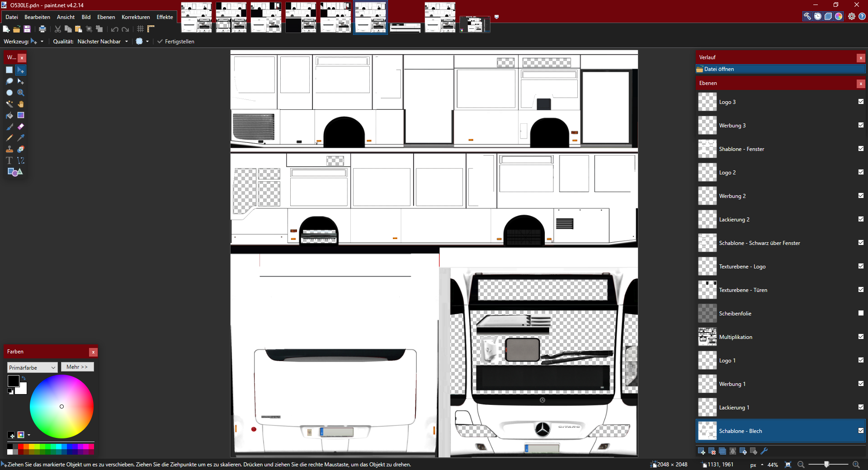The image size is (868, 470).
Task: Click the Fertigstellen button
Action: [175, 42]
